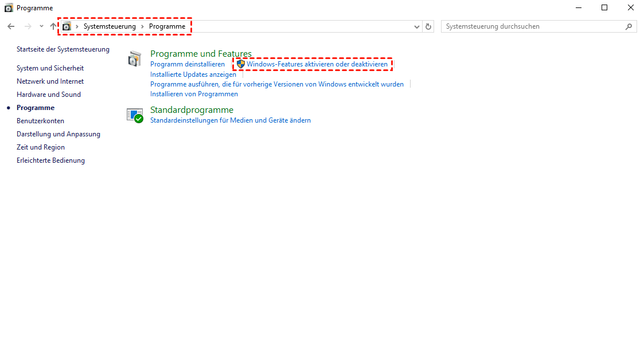This screenshot has height=361, width=644.
Task: Expand the chevron before Systemsteuerung in breadcrumb
Action: (77, 26)
